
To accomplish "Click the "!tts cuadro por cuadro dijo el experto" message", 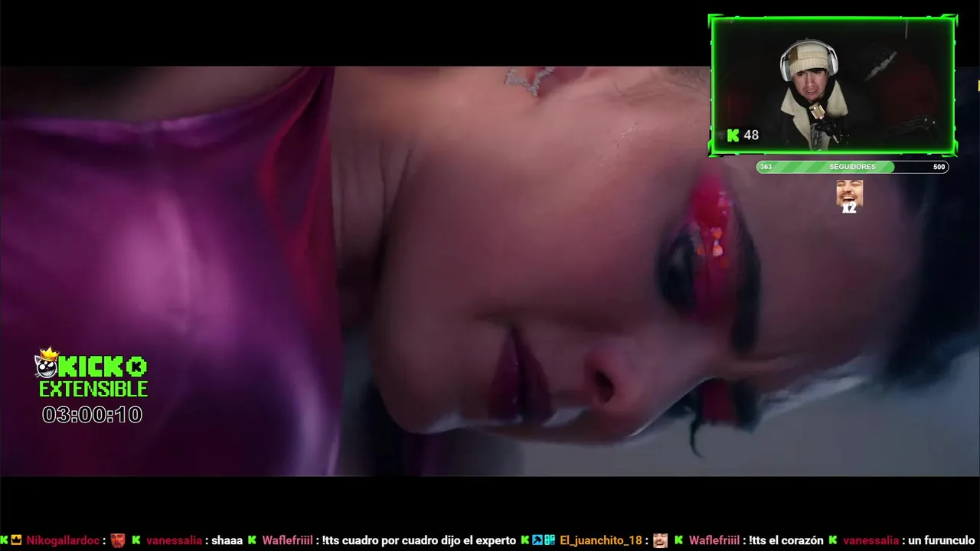I will point(419,540).
